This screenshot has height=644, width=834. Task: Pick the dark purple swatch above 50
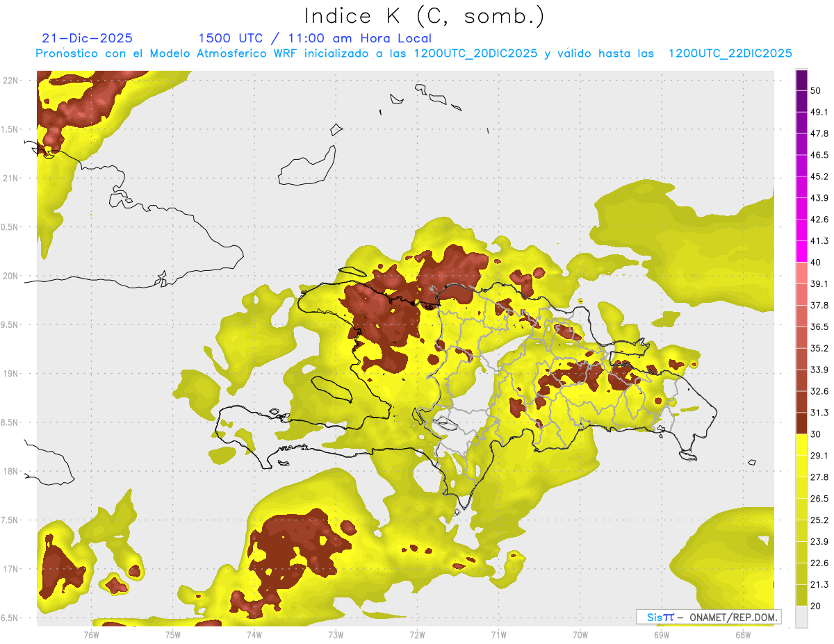tap(801, 80)
